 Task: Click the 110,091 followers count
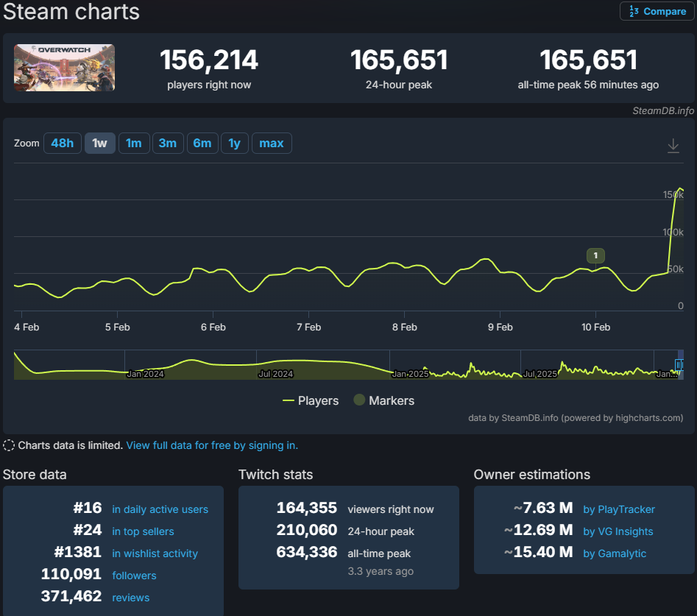click(71, 574)
